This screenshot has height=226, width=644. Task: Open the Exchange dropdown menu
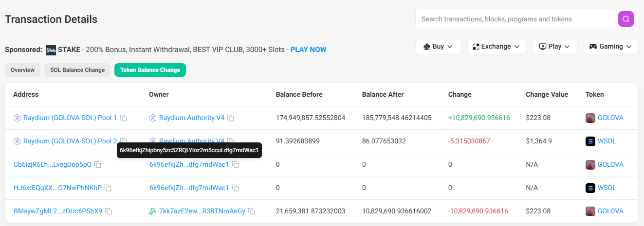tap(497, 47)
